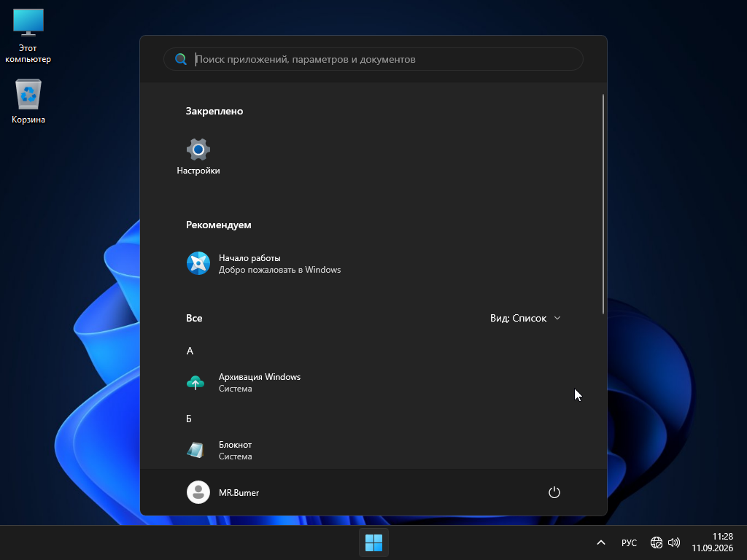Open the Блокнот notepad icon
This screenshot has width=747, height=560.
point(196,450)
